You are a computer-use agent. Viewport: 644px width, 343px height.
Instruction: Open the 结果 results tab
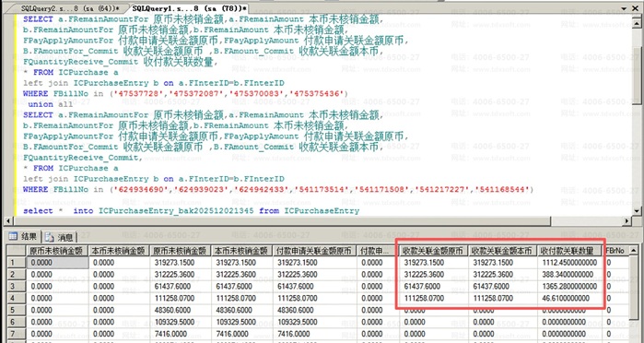[23, 236]
